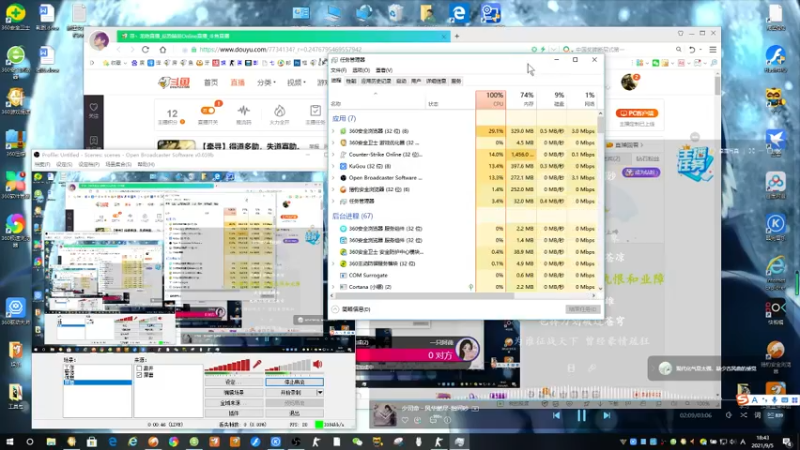This screenshot has width=800, height=450.
Task: Adjust the desktop audio volume bar in OBS
Action: [288, 365]
